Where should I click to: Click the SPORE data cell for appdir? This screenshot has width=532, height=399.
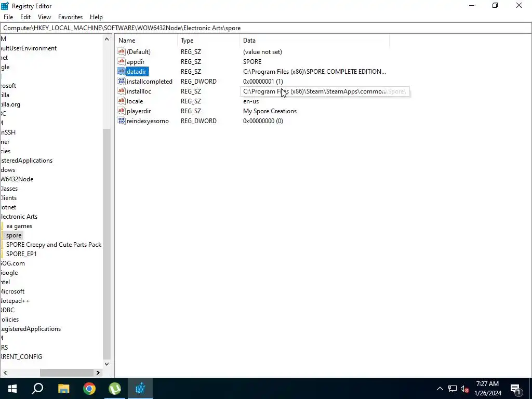(x=252, y=62)
